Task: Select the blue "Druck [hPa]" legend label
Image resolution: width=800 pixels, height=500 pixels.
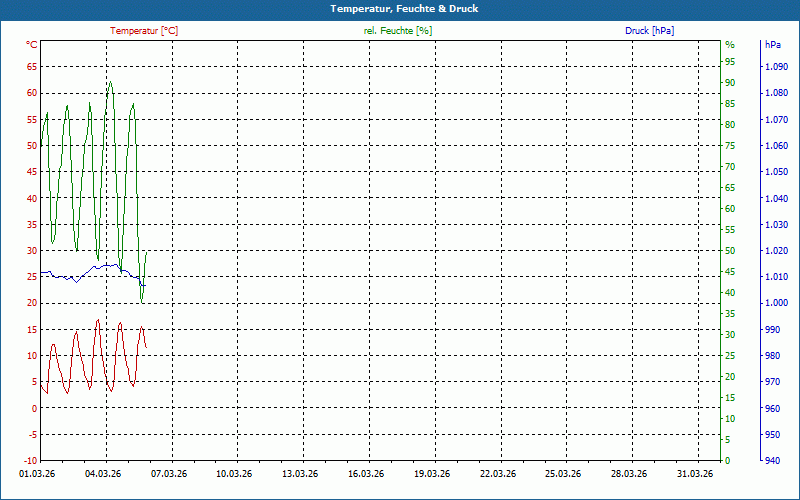Action: 649,31
